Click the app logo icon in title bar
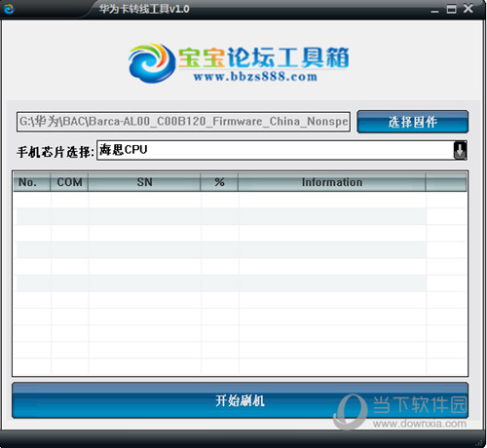The height and width of the screenshot is (448, 487). coord(9,9)
